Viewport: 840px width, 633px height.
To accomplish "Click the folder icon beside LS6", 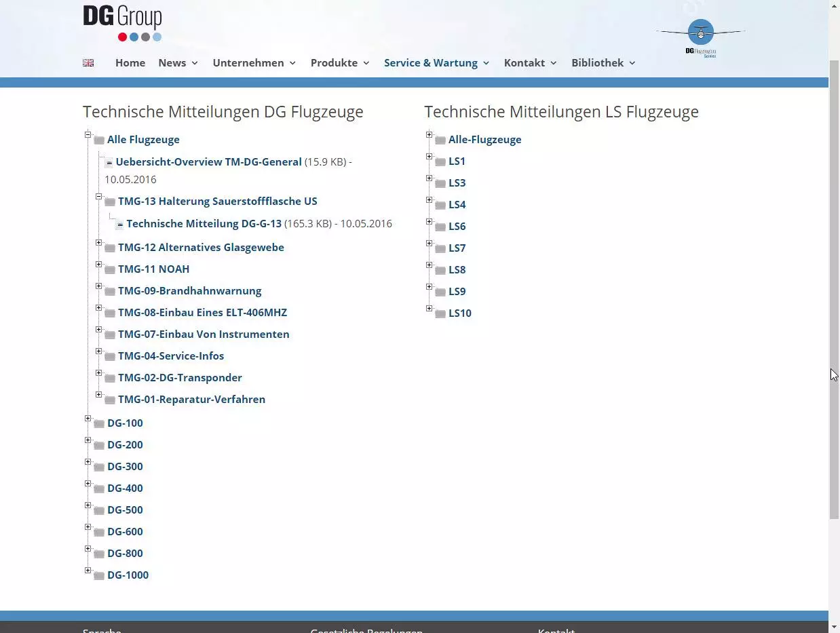I will click(440, 227).
